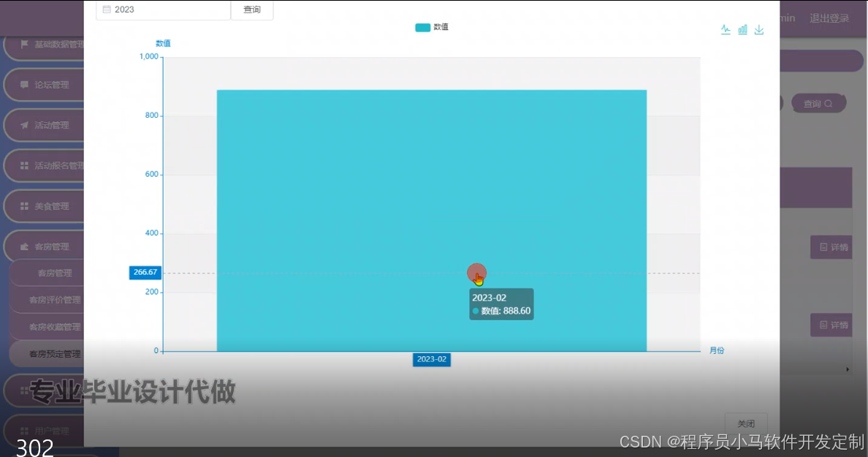Screen dimensions: 868x457
Task: Click the 400 y-axis tick label
Action: pos(152,233)
